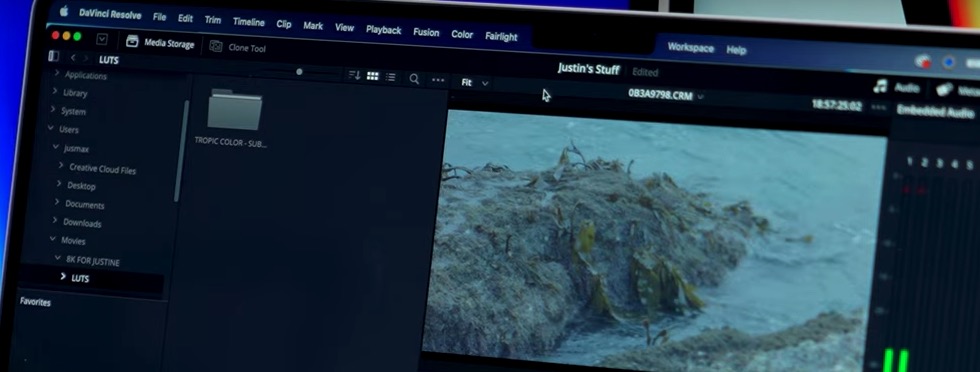The height and width of the screenshot is (372, 980).
Task: Expand the Creative Cloud Files folder
Action: 61,166
